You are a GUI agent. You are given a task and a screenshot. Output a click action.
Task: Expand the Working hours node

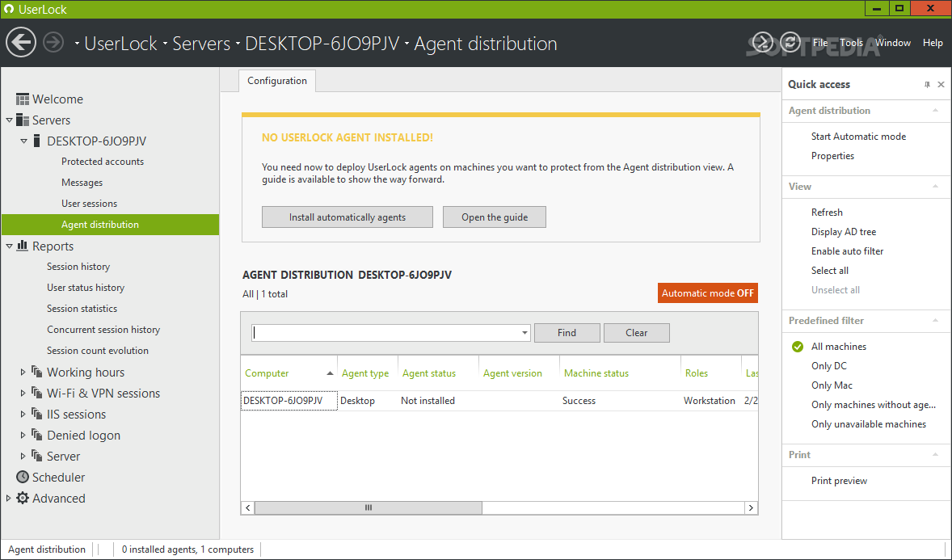[23, 372]
